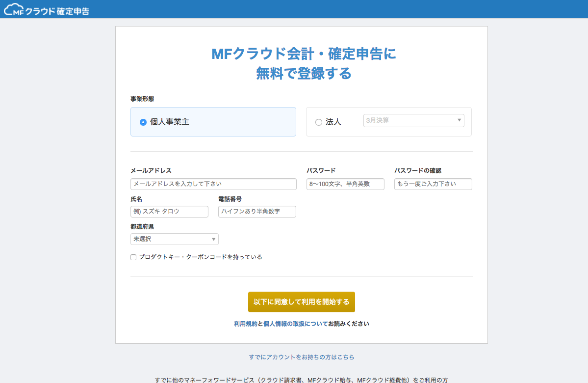Click the 以下に同意して利用を開始する button

pyautogui.click(x=302, y=302)
